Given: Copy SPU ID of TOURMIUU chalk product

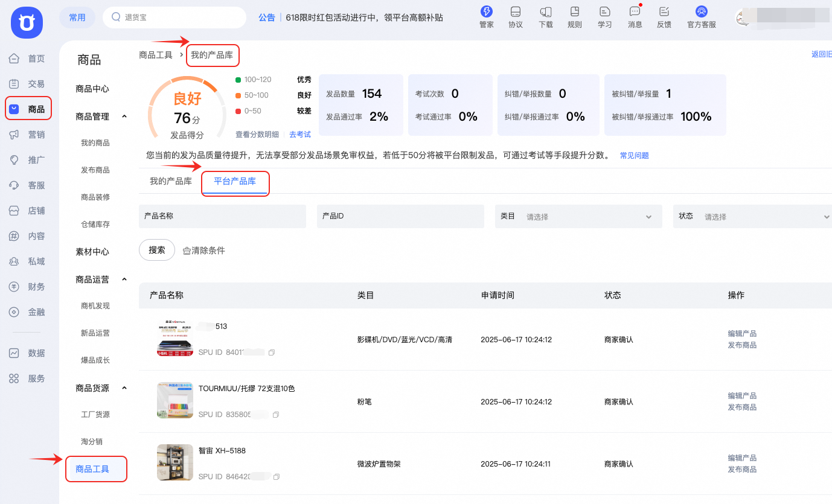Looking at the screenshot, I should click(x=276, y=415).
